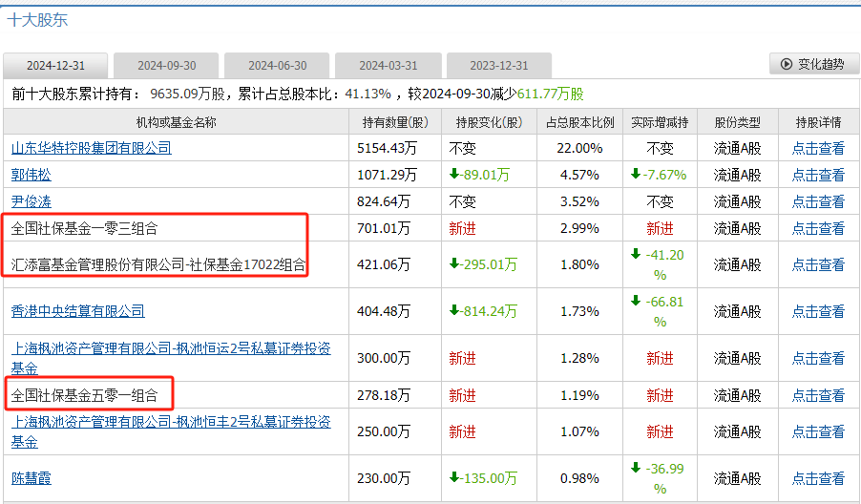Click the 0.98% share ratio cell
Viewport: 861px width, 504px height.
579,478
